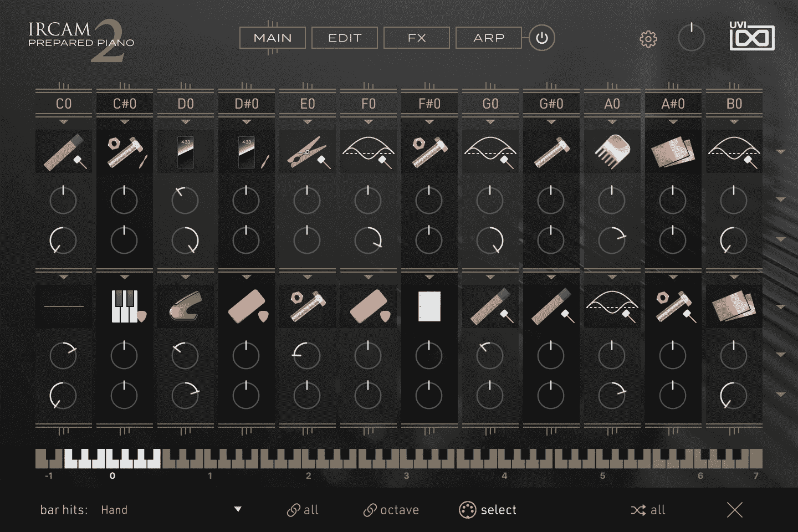This screenshot has width=798, height=532.
Task: Open the ARP tab
Action: tap(488, 38)
